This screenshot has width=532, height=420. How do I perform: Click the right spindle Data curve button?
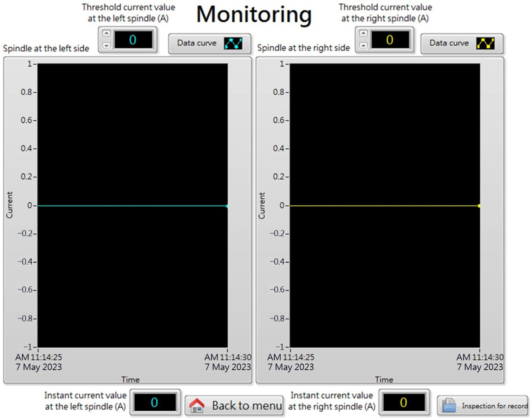tap(462, 44)
